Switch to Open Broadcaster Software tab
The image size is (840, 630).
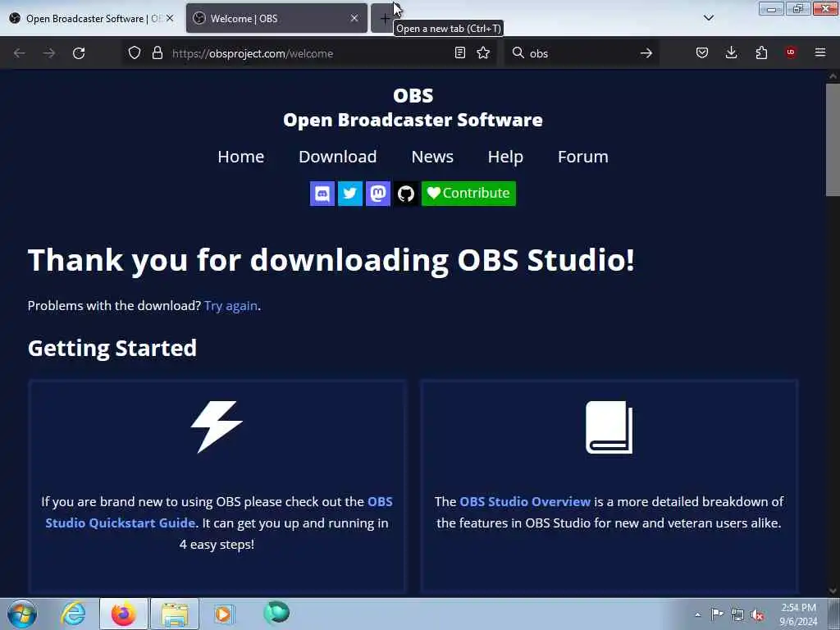tap(85, 18)
